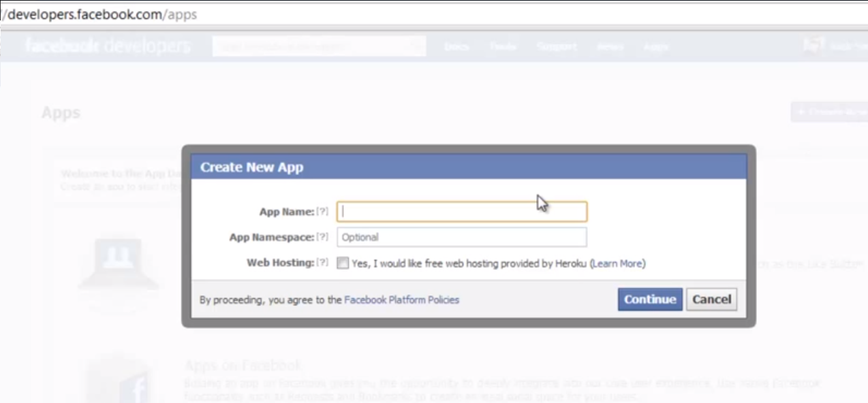
Task: Cancel the Create New App dialog
Action: 712,300
